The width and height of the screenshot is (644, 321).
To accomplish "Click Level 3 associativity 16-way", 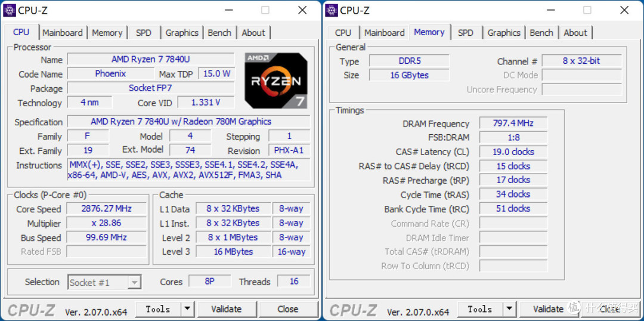I will [291, 252].
